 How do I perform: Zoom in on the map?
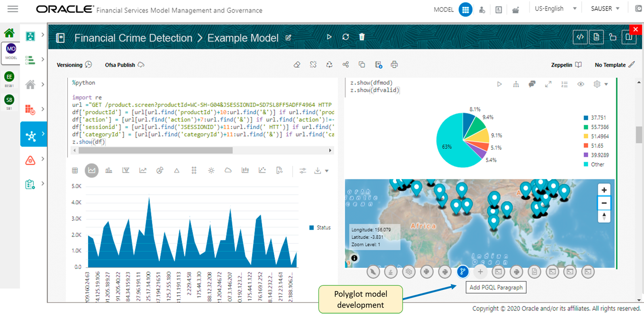pyautogui.click(x=604, y=190)
